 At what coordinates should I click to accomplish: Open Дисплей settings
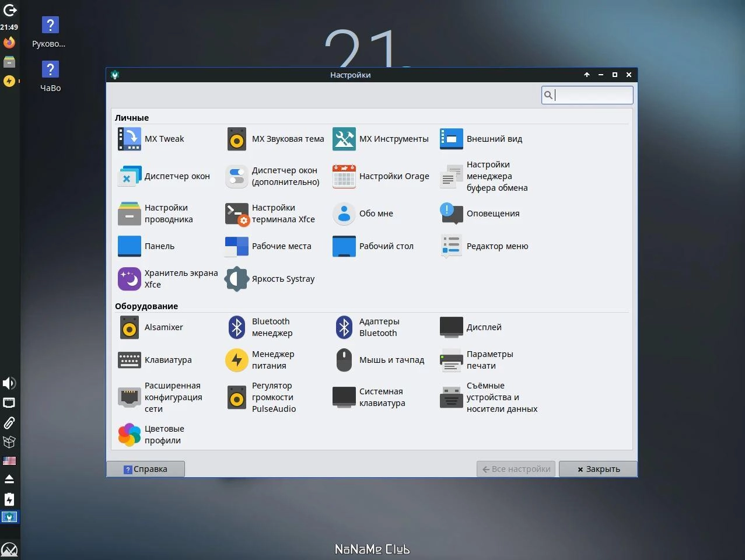tap(471, 327)
